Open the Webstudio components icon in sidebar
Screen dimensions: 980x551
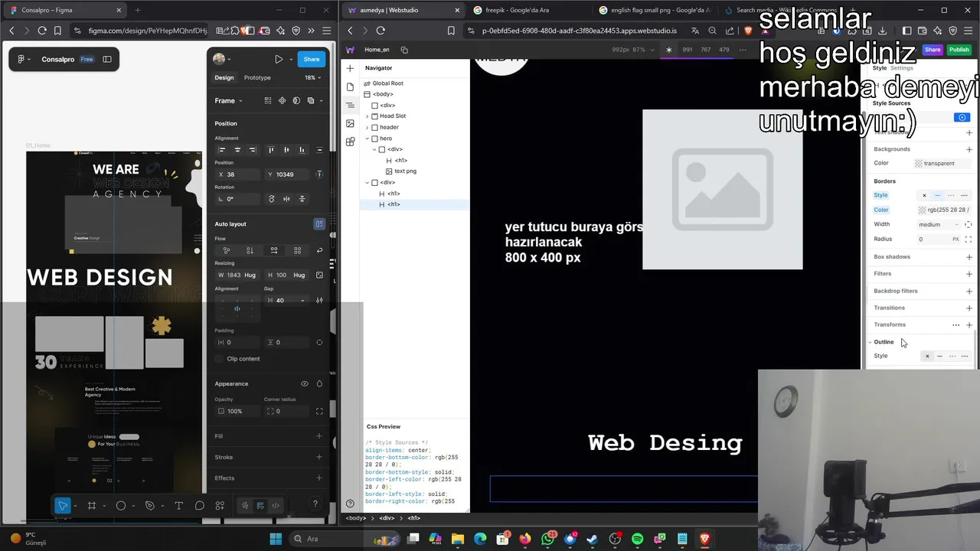click(350, 142)
